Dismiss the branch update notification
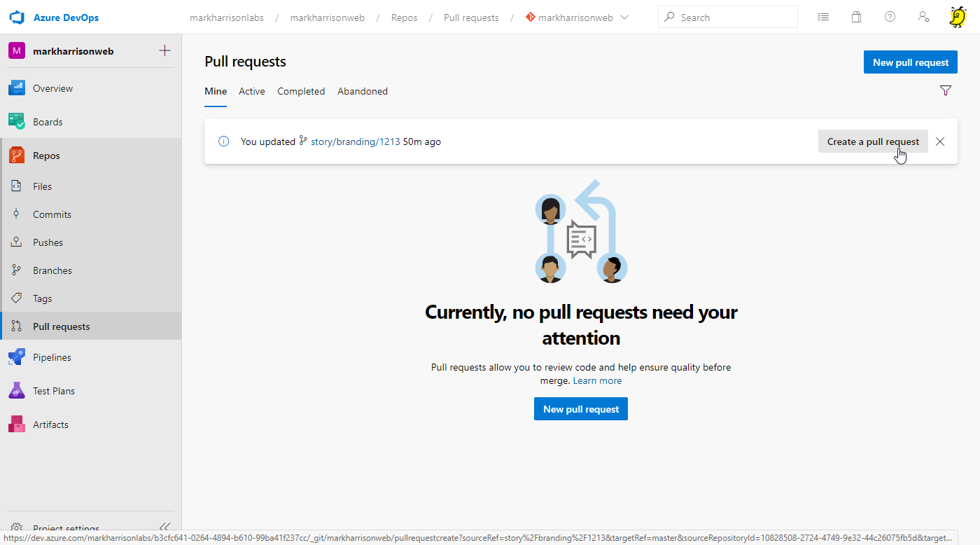Image resolution: width=980 pixels, height=545 pixels. pyautogui.click(x=940, y=142)
